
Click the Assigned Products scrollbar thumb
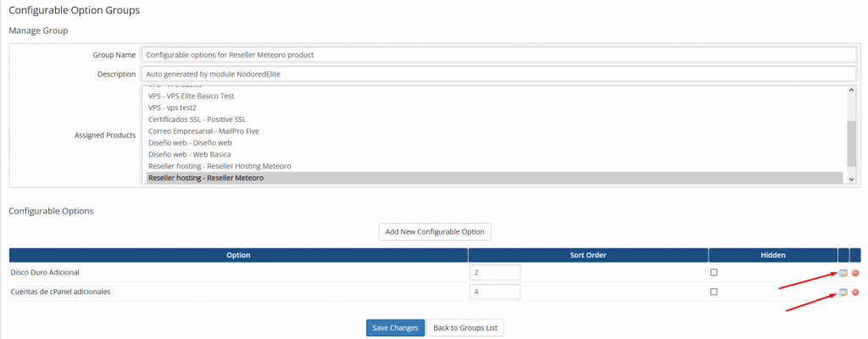point(851,144)
